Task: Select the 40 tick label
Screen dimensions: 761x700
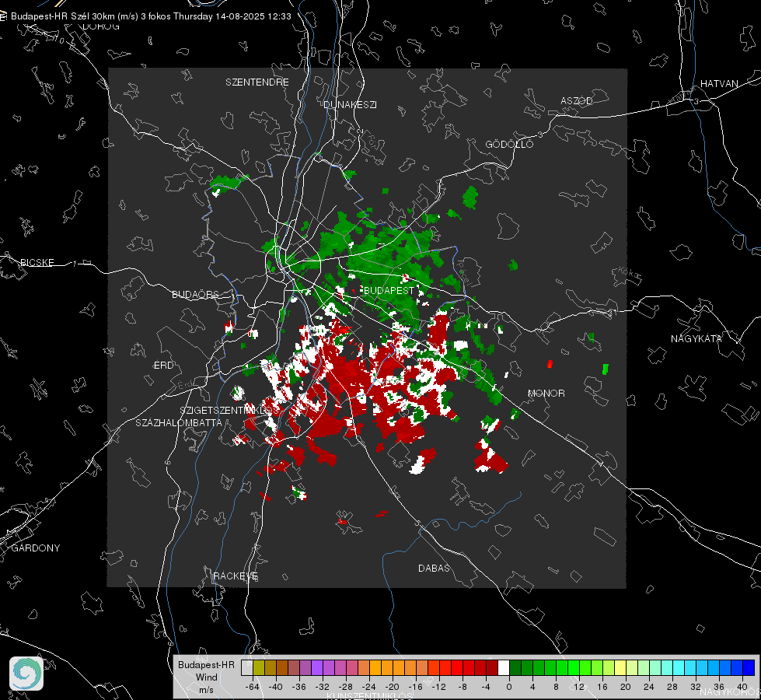Action: point(742,687)
